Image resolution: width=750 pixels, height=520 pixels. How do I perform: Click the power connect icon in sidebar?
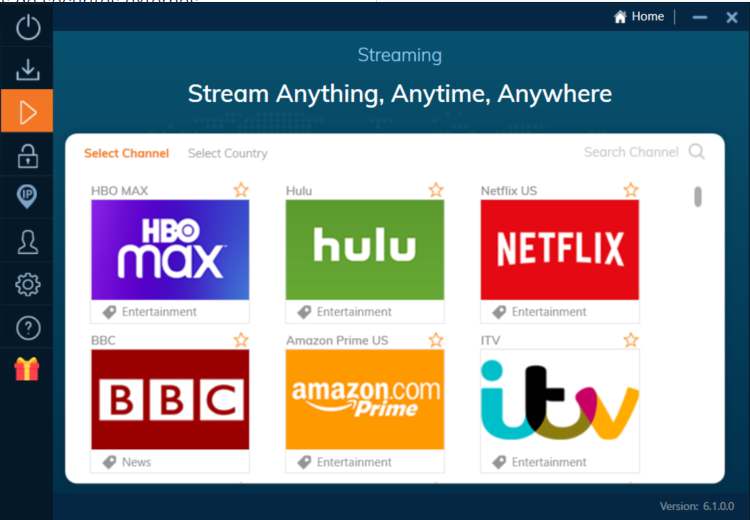pos(28,27)
